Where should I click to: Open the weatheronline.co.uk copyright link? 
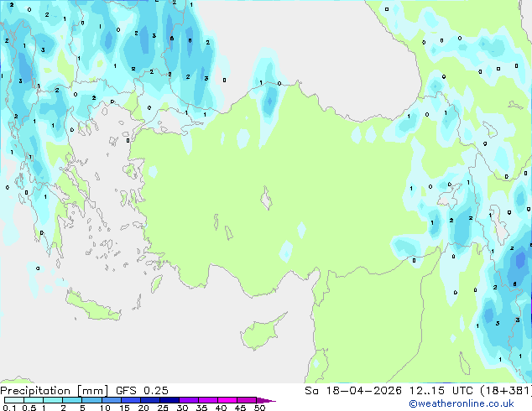coord(462,403)
